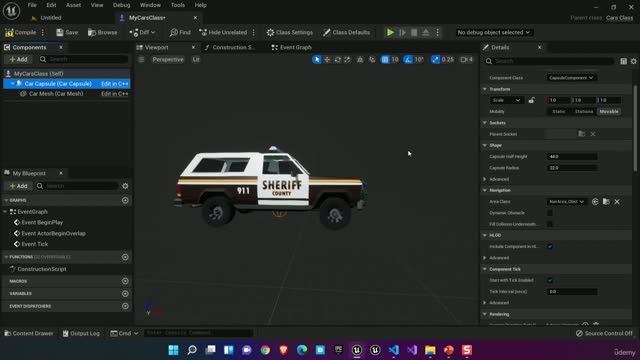640x360 pixels.
Task: Add a new function with plus icon
Action: (x=125, y=257)
